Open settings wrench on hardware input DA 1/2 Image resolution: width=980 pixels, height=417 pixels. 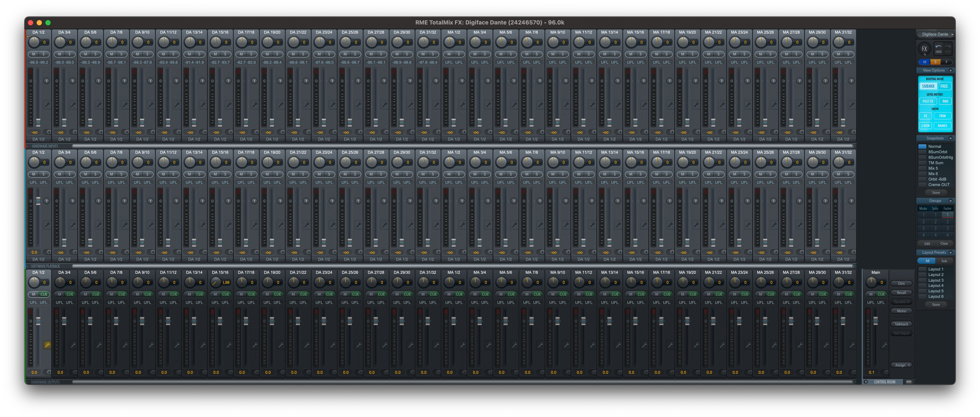[x=47, y=104]
